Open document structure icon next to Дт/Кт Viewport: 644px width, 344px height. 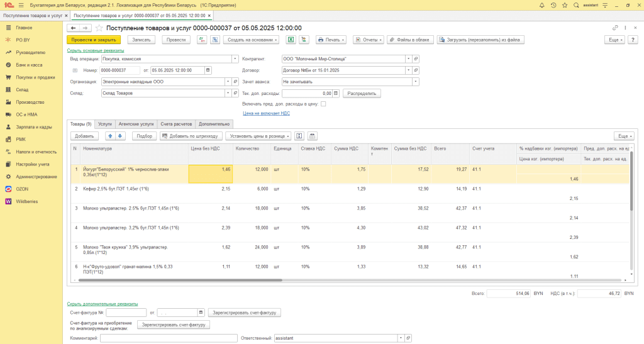pos(215,40)
